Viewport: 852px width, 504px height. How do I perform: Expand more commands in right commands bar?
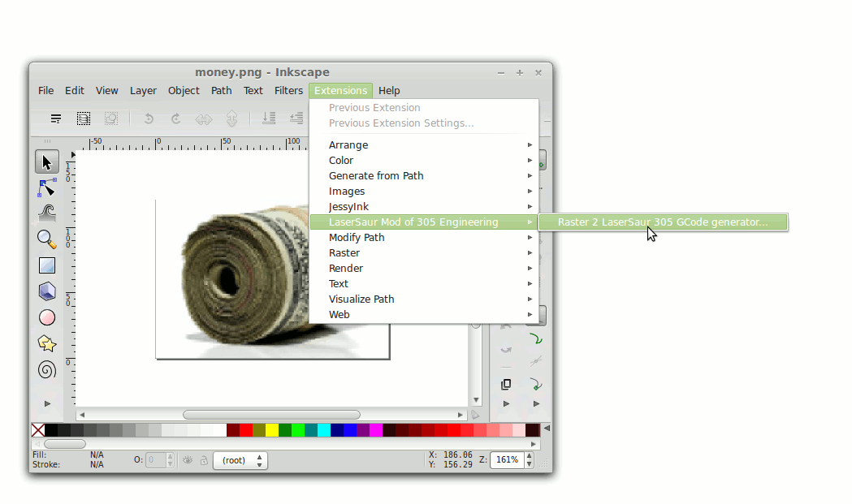[x=507, y=403]
